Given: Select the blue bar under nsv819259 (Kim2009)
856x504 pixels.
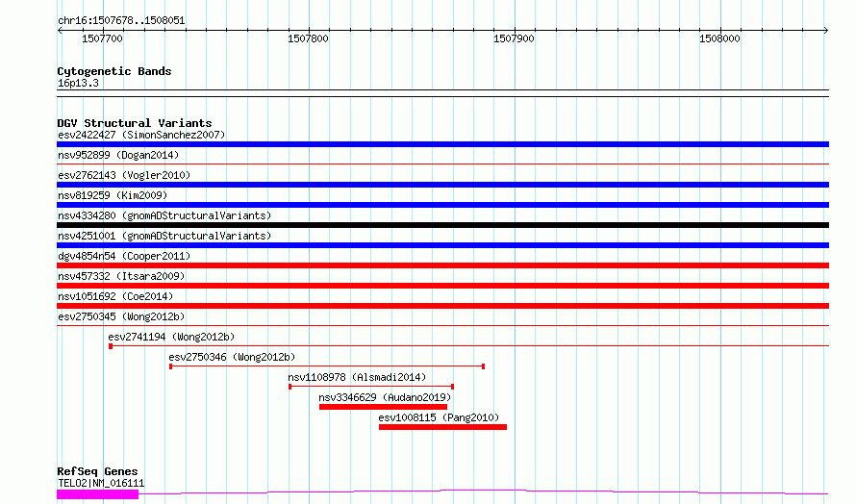Looking at the screenshot, I should (x=442, y=205).
